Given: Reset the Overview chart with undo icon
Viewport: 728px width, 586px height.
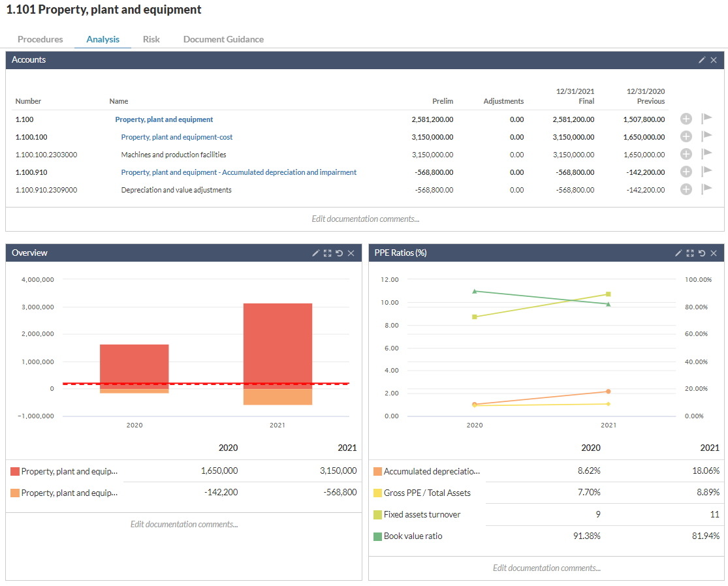Looking at the screenshot, I should (x=339, y=253).
